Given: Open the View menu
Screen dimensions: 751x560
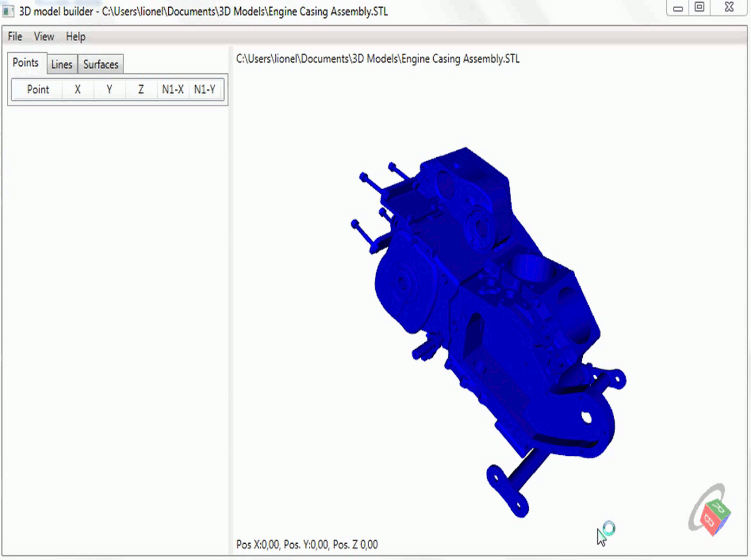Looking at the screenshot, I should (44, 37).
